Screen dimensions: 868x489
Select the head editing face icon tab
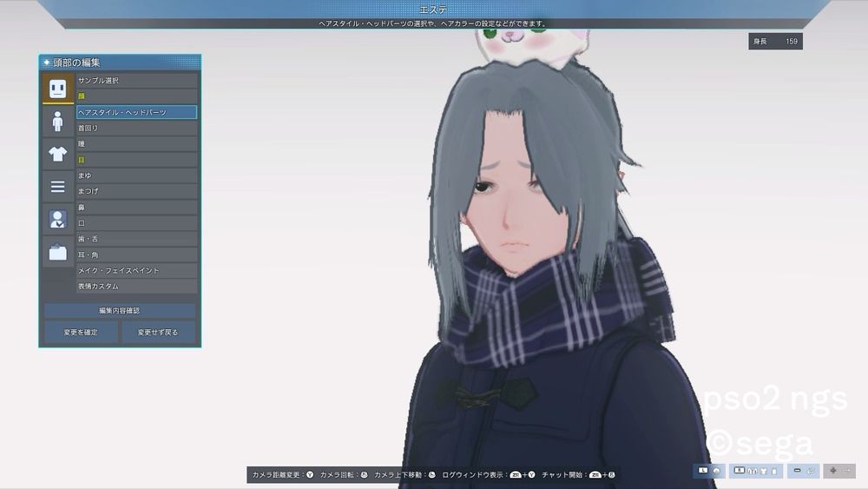pos(57,89)
